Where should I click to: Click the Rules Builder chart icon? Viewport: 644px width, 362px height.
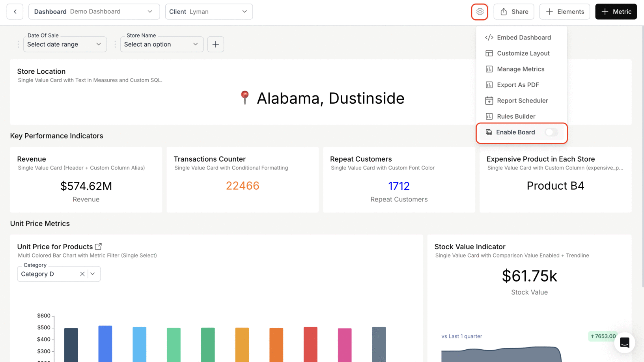[489, 116]
